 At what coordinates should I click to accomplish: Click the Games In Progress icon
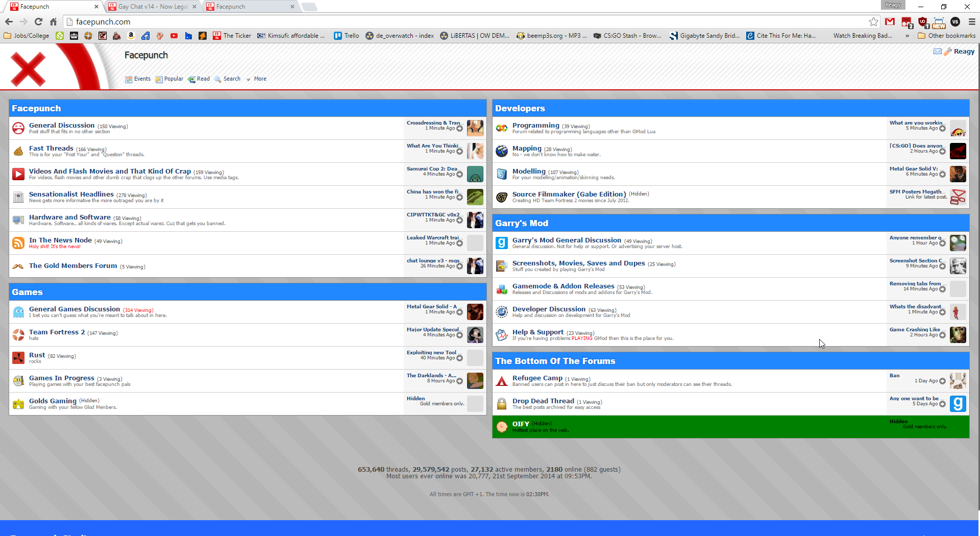pyautogui.click(x=18, y=381)
